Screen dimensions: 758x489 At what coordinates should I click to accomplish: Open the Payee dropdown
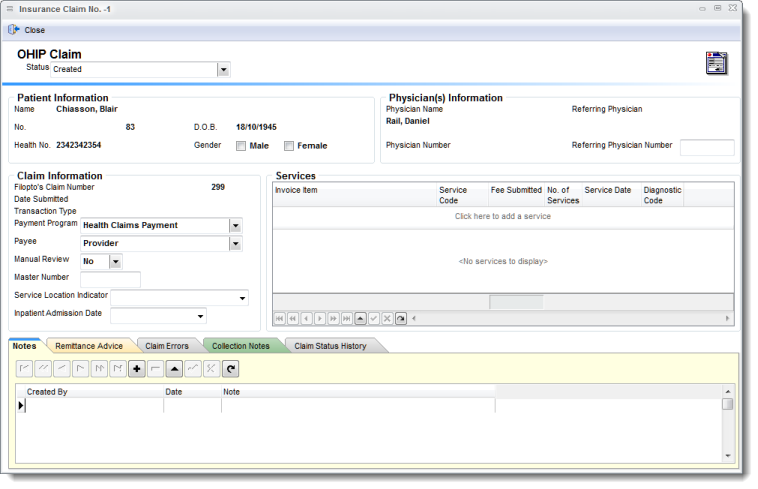(x=235, y=243)
